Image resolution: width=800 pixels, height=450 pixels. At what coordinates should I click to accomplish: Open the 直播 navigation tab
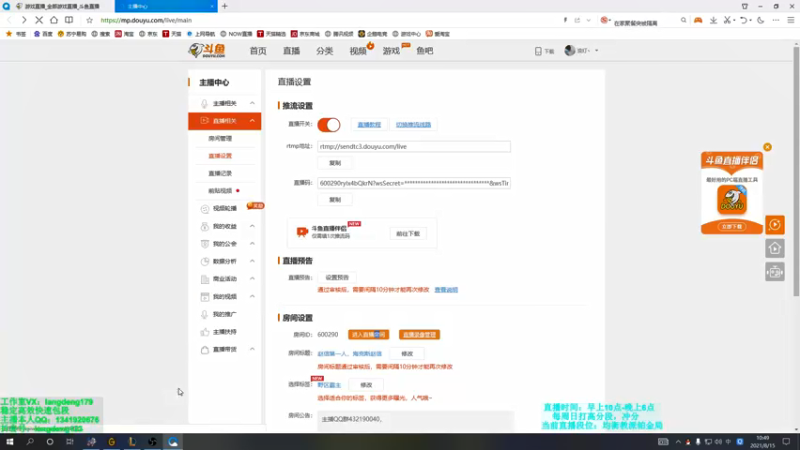click(x=291, y=51)
